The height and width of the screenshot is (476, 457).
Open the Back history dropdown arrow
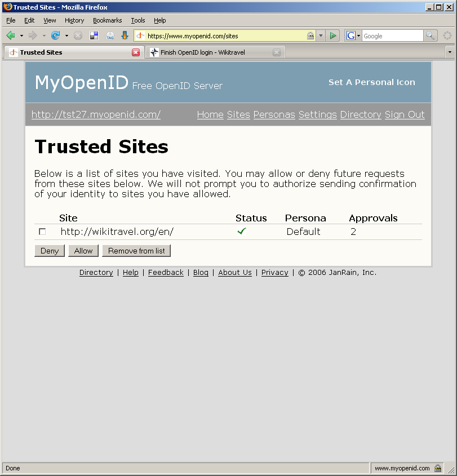coord(21,36)
